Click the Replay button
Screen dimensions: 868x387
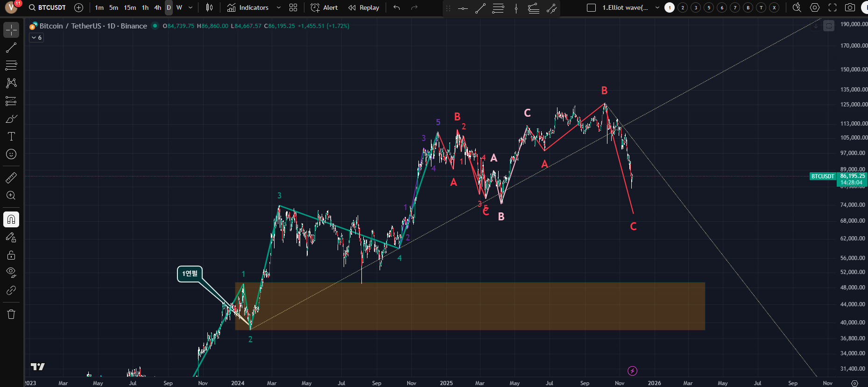364,7
